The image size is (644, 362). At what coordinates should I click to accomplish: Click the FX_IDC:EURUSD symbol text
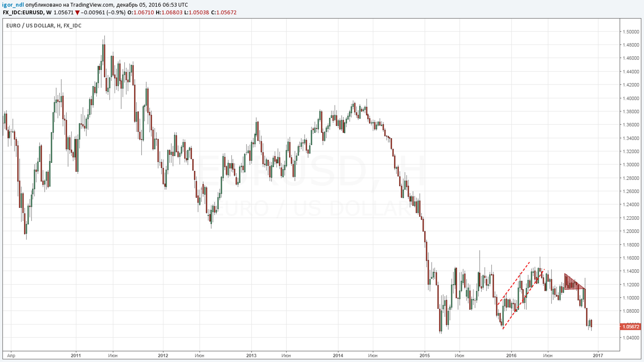point(23,12)
